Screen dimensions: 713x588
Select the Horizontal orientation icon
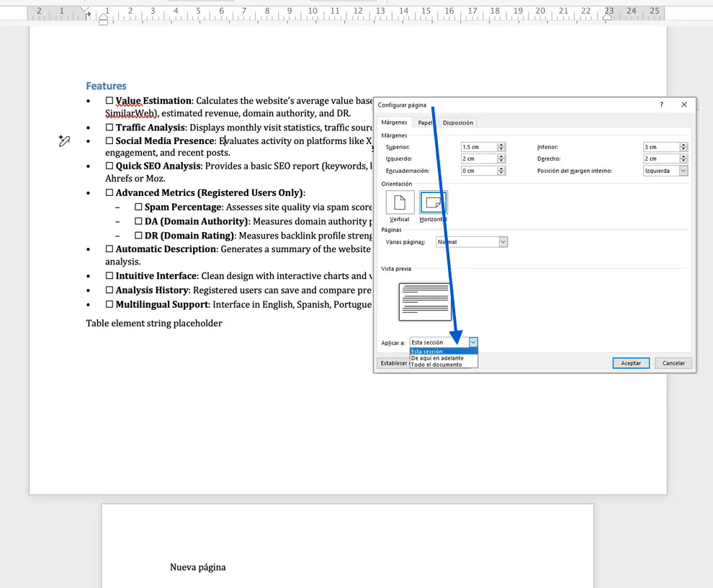[x=434, y=202]
